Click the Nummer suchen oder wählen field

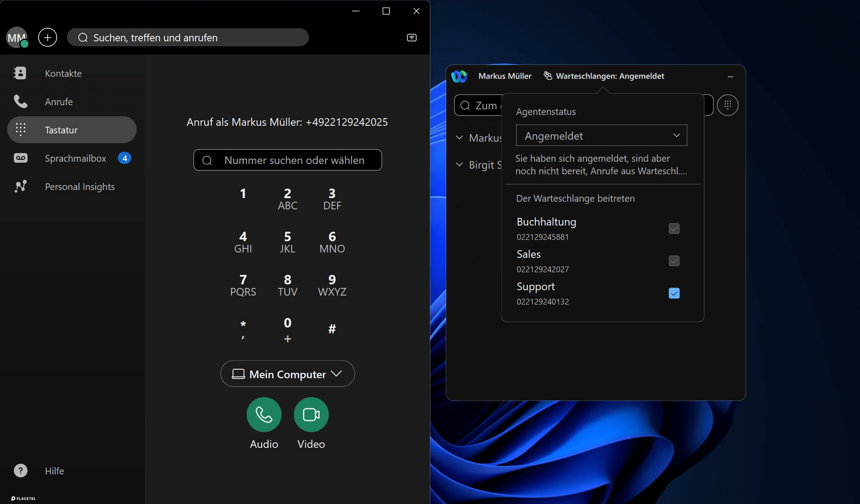click(x=287, y=160)
